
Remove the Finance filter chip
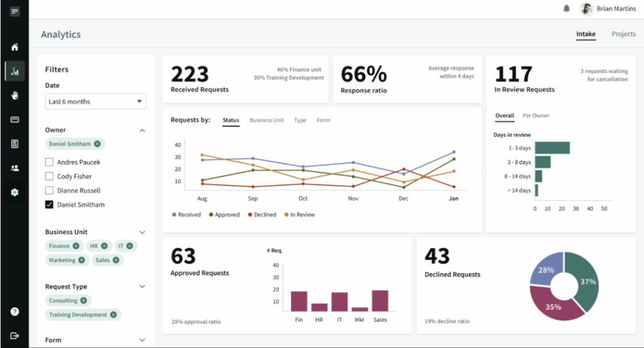tap(76, 246)
